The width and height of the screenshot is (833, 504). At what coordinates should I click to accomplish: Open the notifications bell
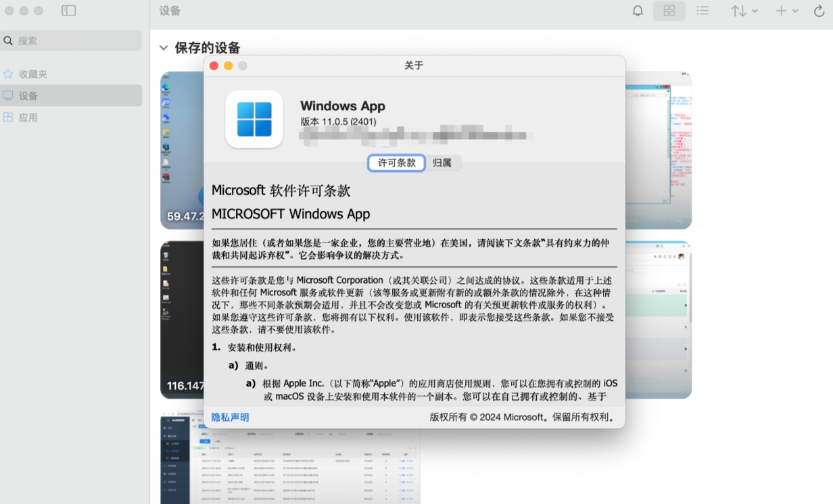[x=638, y=11]
